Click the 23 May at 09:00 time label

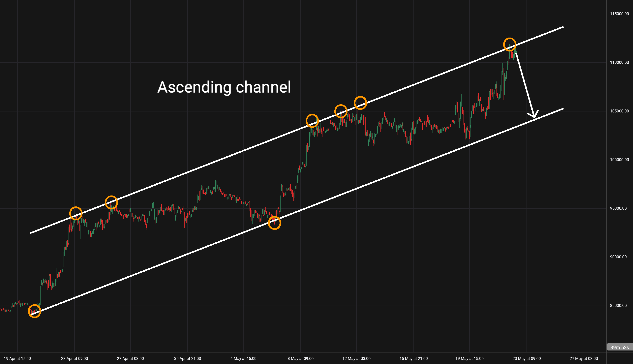(x=527, y=358)
